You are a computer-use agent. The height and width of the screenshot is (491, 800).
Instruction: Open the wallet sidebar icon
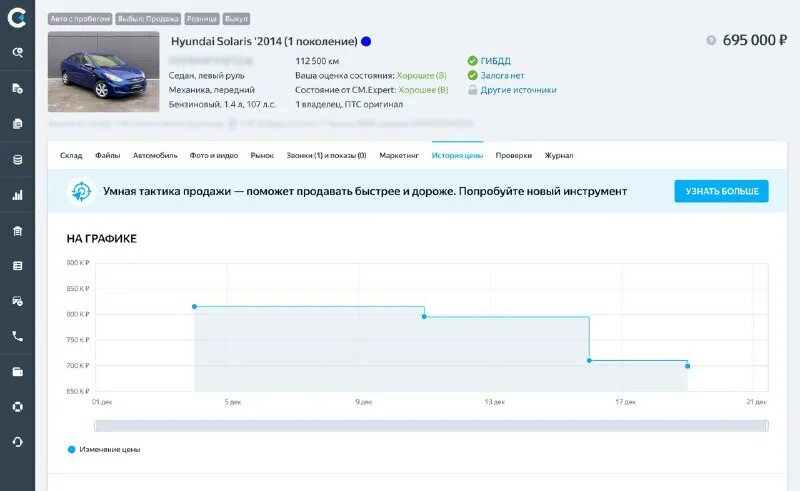click(17, 372)
